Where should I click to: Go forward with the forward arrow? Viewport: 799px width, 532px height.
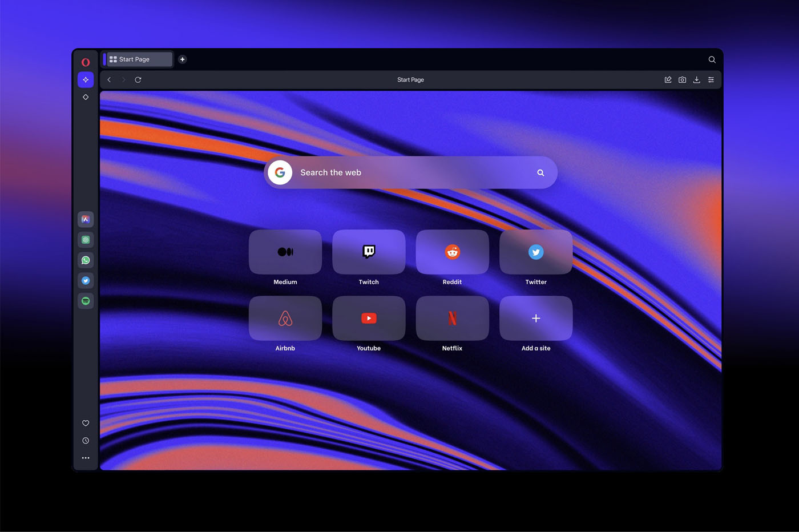(123, 80)
